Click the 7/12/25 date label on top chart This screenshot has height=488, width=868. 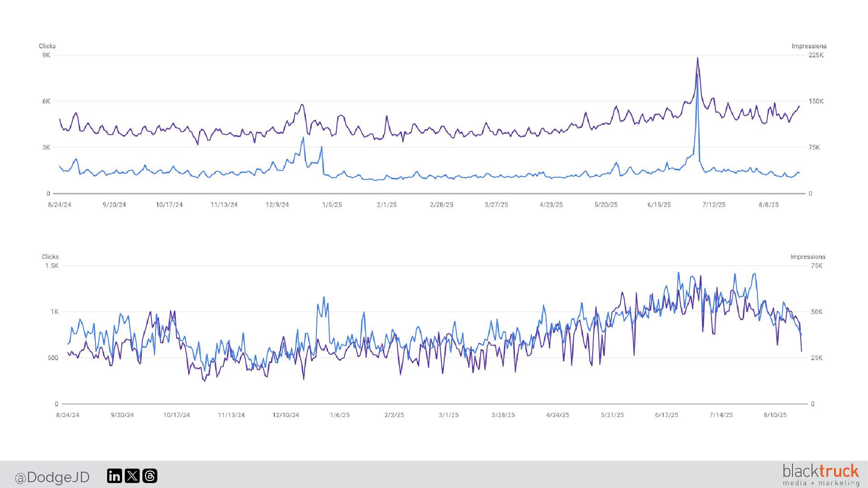tap(713, 205)
